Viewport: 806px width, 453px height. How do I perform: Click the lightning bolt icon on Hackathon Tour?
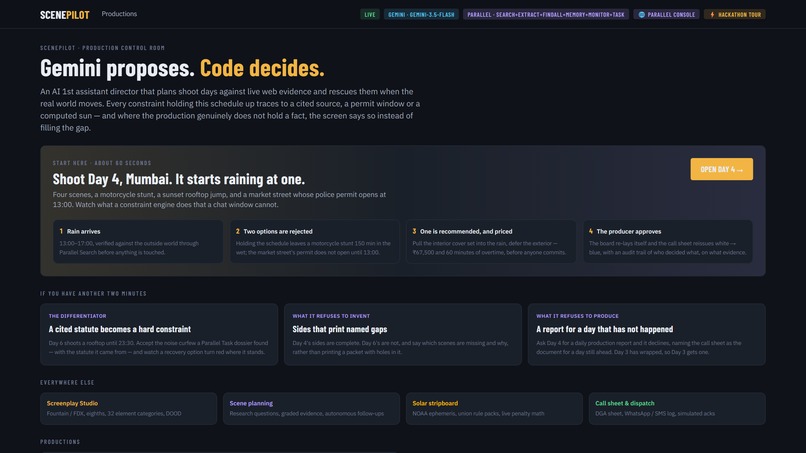[712, 14]
